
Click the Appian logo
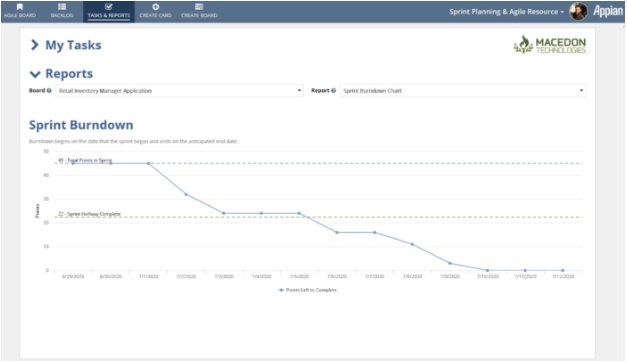tap(608, 12)
